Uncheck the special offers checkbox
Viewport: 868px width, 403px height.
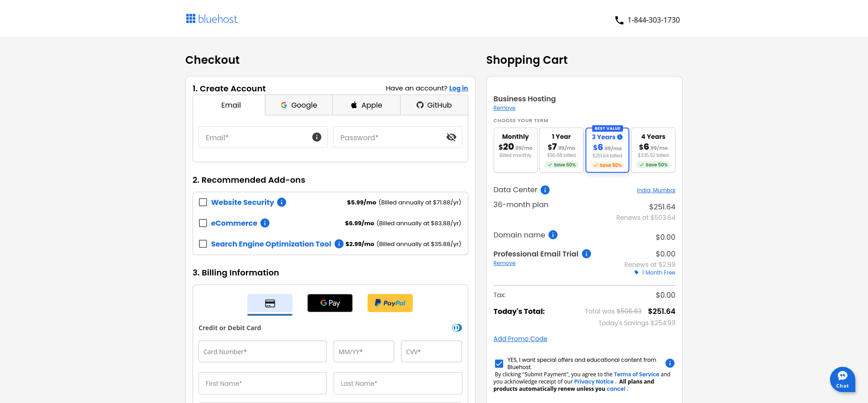[x=499, y=364]
